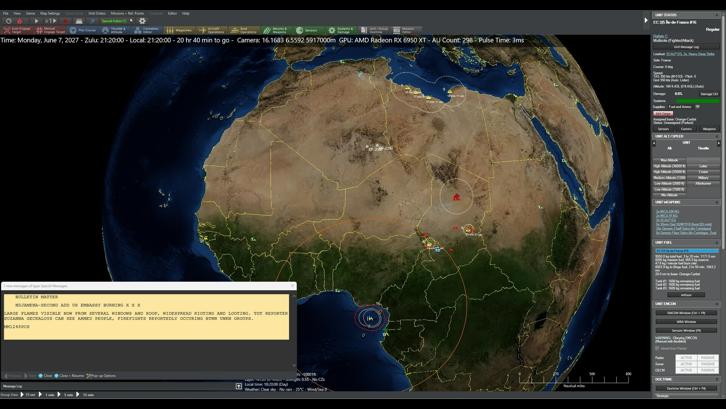Click the green time compression speed indicator
Viewport: 726px width, 409px height.
114,21
